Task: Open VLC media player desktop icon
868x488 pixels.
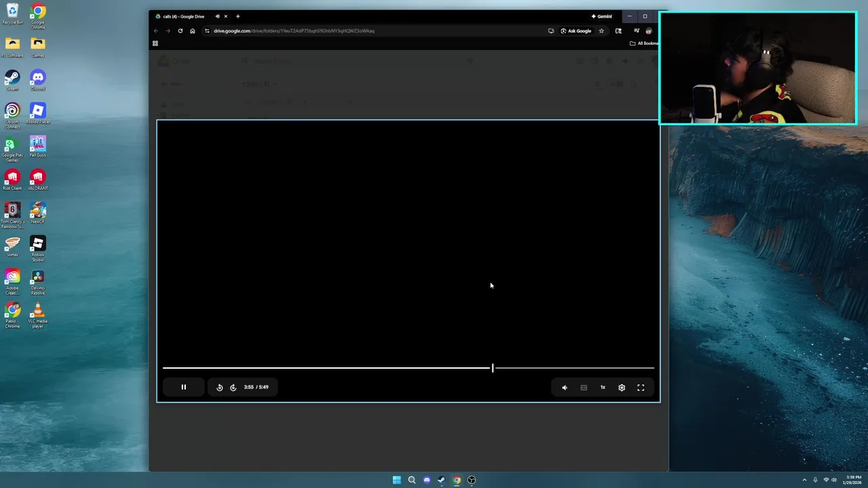Action: coord(38,316)
